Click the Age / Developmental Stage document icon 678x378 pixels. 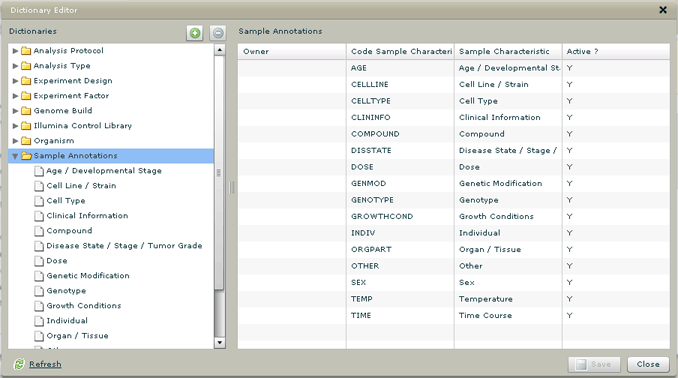(x=39, y=171)
